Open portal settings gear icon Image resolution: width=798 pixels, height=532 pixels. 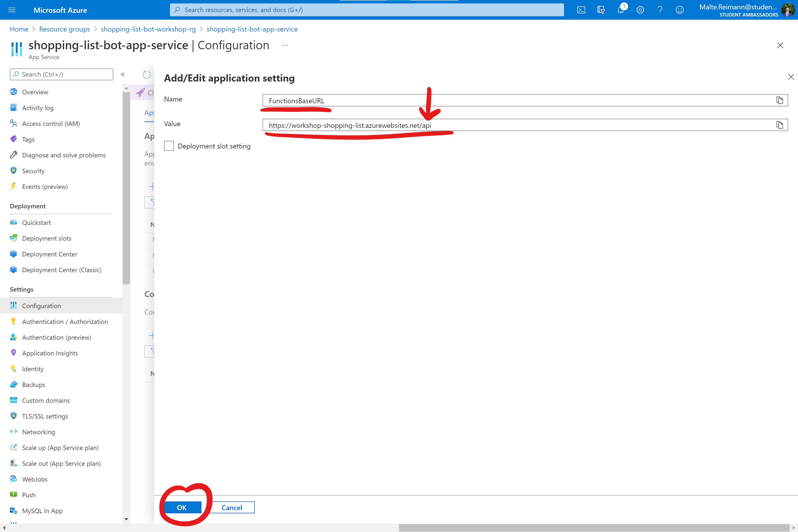(x=640, y=10)
